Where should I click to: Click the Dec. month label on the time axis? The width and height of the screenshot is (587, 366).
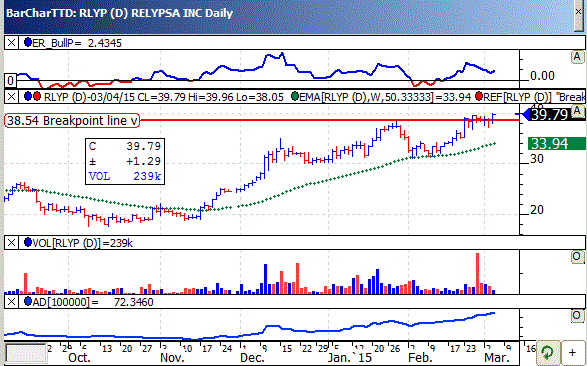(x=252, y=358)
